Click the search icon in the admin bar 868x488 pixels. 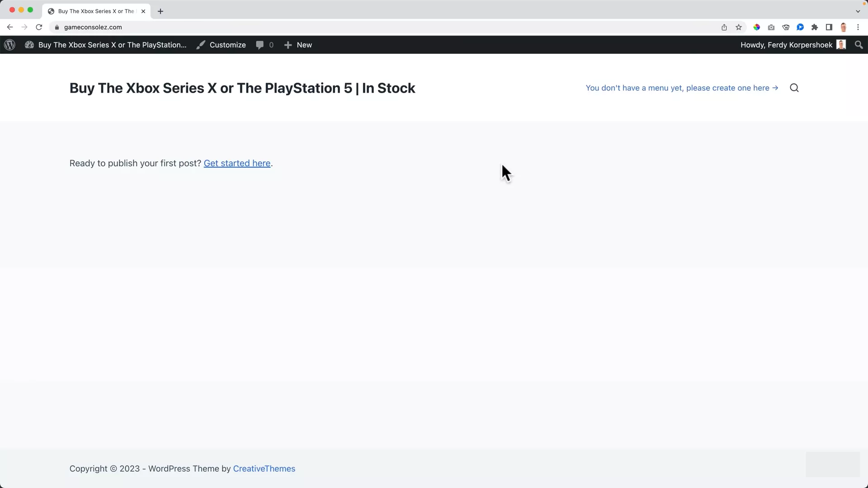click(x=859, y=45)
